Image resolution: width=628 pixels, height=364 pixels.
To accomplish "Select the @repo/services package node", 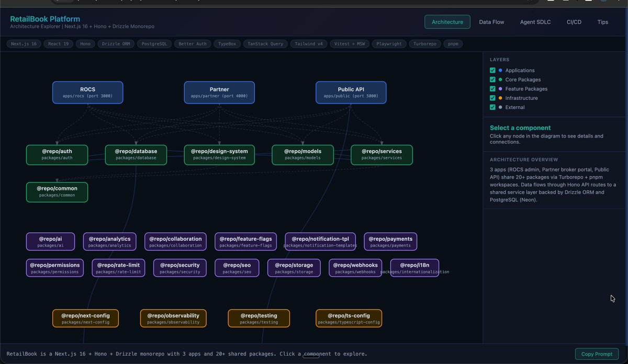I will (x=382, y=154).
